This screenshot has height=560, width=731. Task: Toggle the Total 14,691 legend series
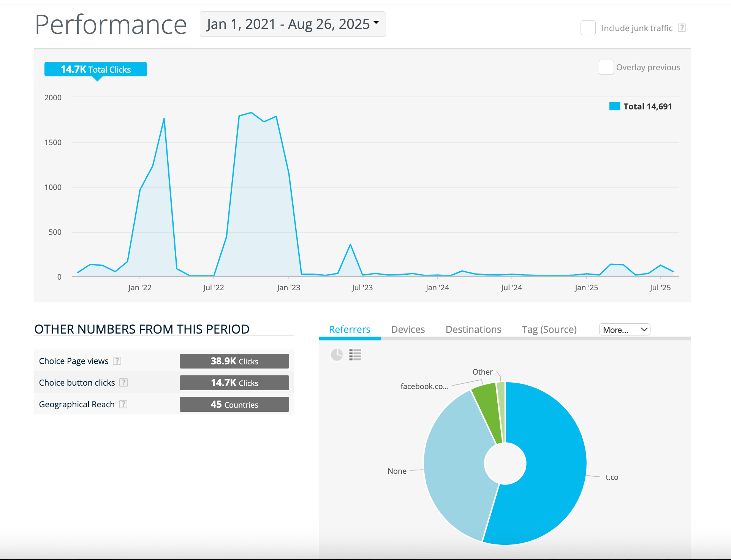(x=641, y=106)
